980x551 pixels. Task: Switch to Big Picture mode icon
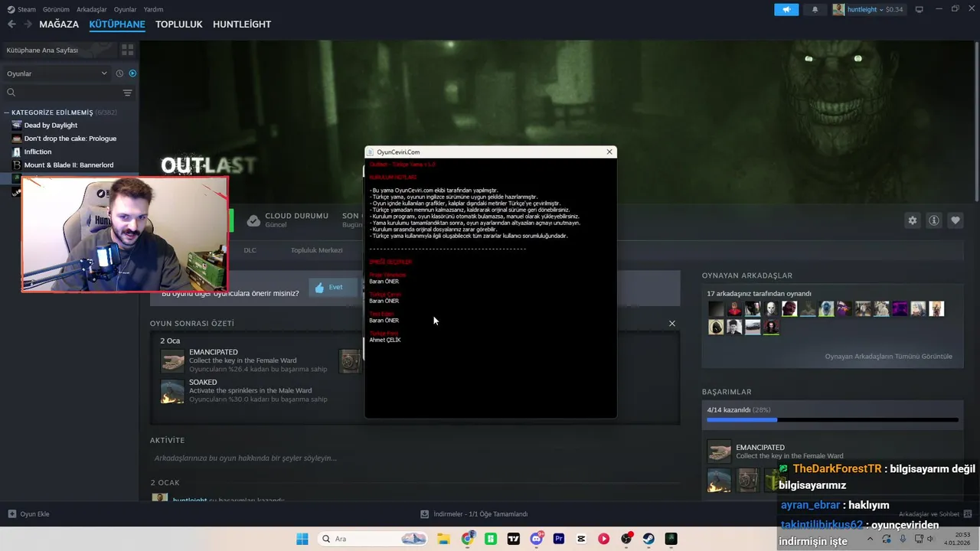click(x=919, y=9)
